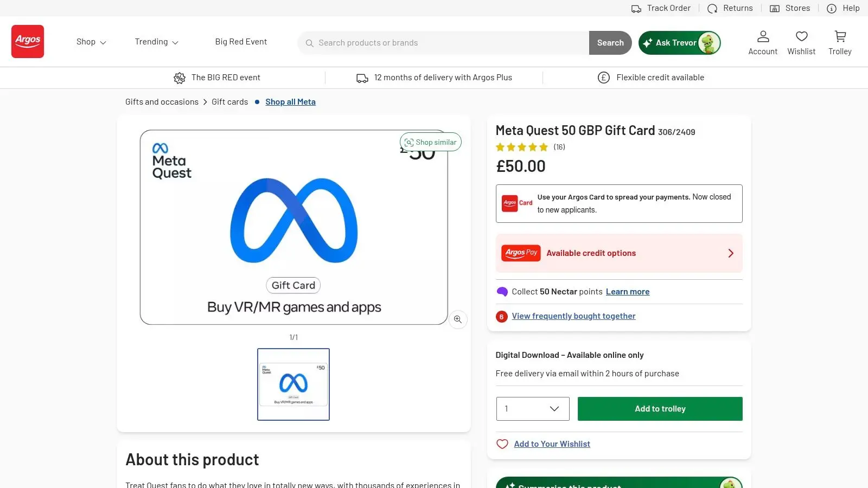
Task: Open the quantity selector dropdown
Action: click(532, 409)
